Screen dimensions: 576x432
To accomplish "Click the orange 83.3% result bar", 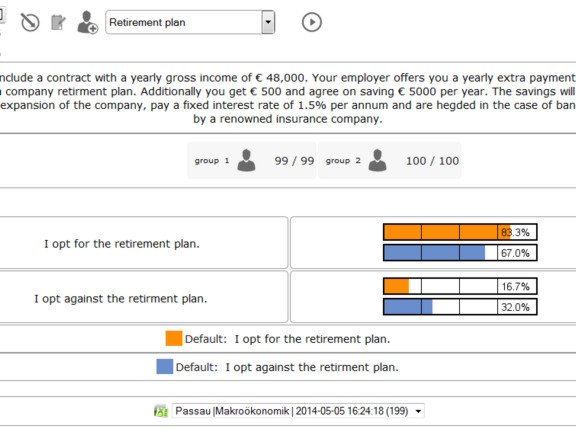I will (x=460, y=232).
